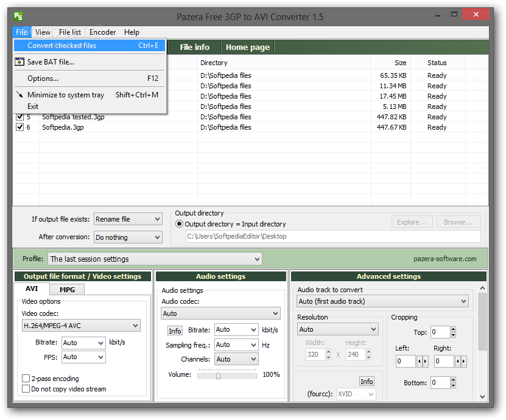Click the Info button above fourcc

(367, 381)
